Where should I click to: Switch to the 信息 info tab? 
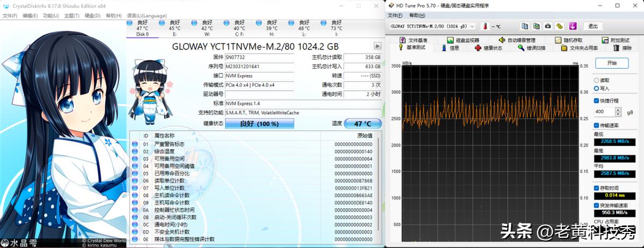click(x=450, y=48)
